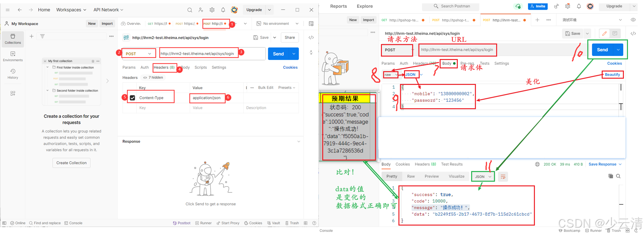Open code snippet icon in left window
The height and width of the screenshot is (234, 644).
pos(311,38)
